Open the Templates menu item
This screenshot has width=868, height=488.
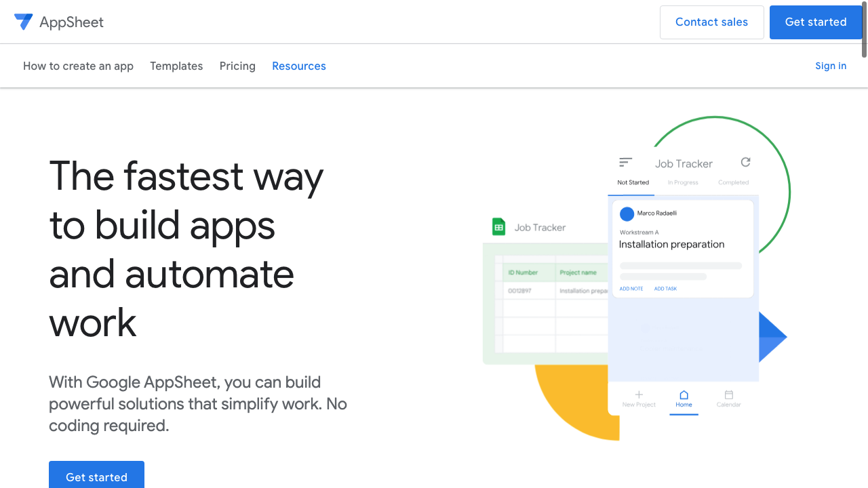pos(176,66)
